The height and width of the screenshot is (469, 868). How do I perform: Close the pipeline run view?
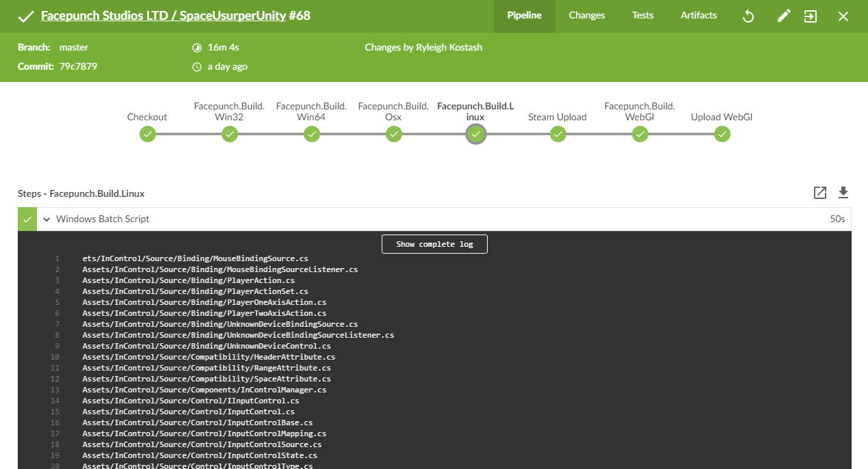[x=843, y=16]
